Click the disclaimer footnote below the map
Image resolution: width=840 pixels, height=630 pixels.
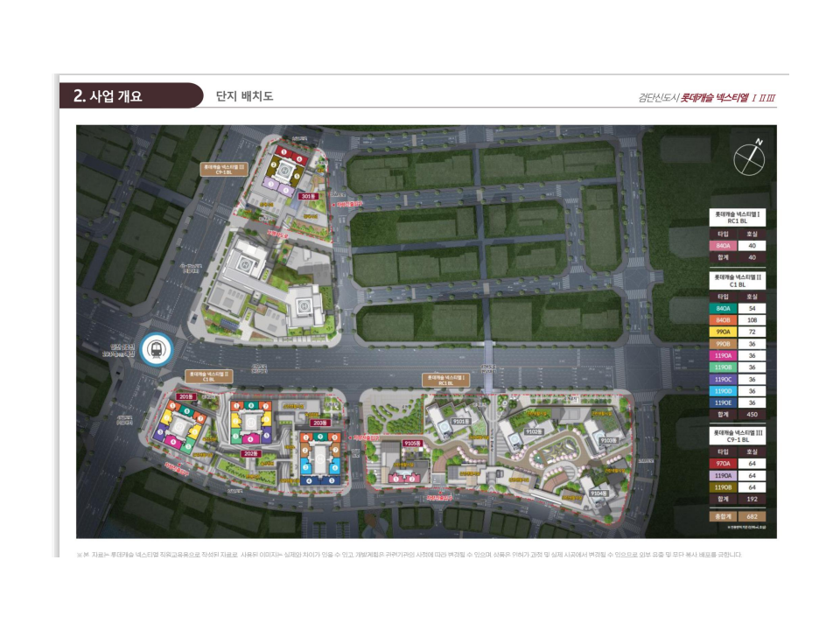tap(409, 555)
